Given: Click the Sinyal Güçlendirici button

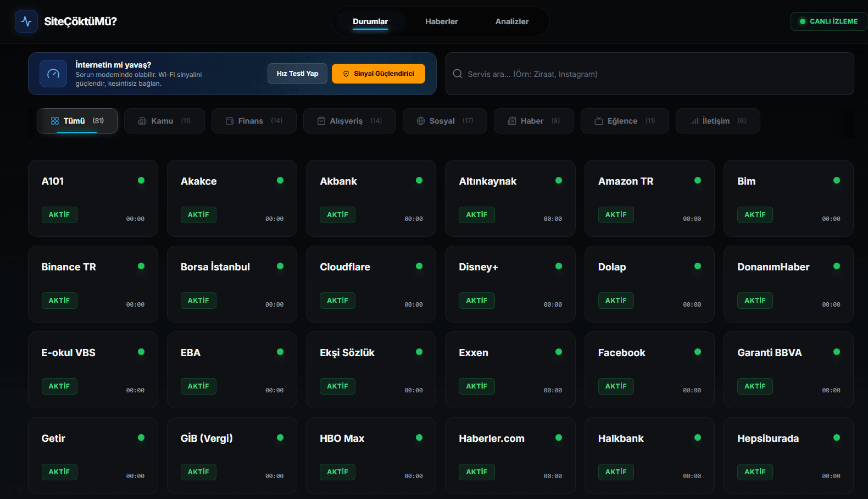Looking at the screenshot, I should (x=378, y=74).
